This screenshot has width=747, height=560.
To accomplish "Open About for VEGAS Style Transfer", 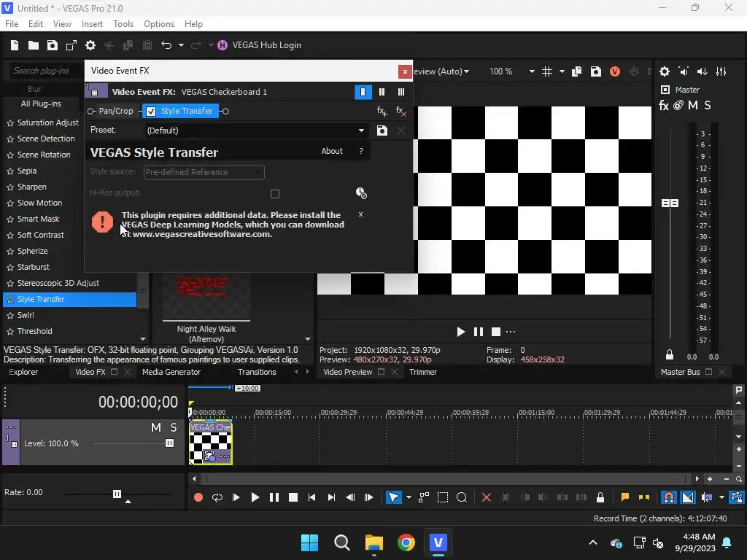I will [332, 151].
